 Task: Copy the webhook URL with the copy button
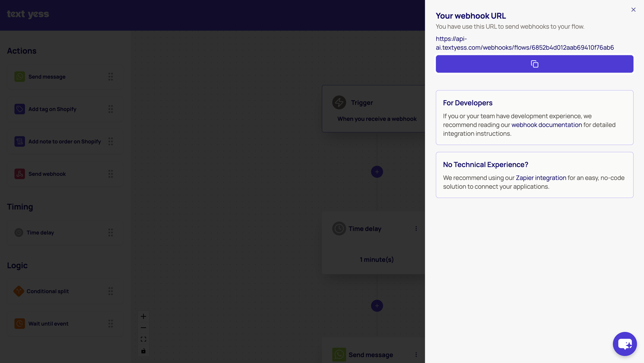tap(534, 64)
